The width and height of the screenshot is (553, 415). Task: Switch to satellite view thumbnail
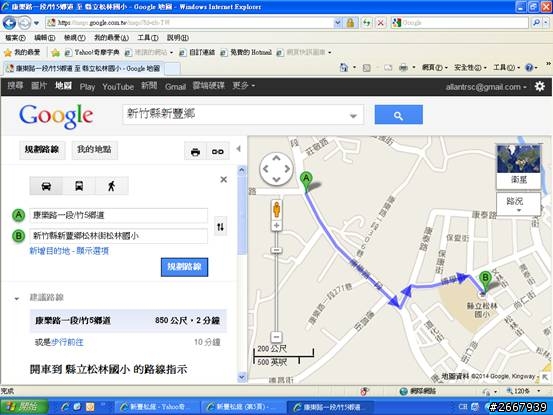click(x=518, y=166)
